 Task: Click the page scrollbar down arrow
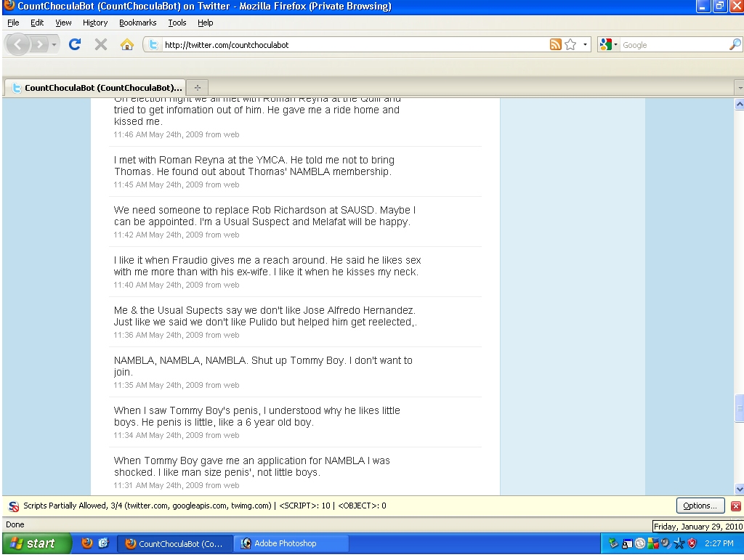coord(739,489)
